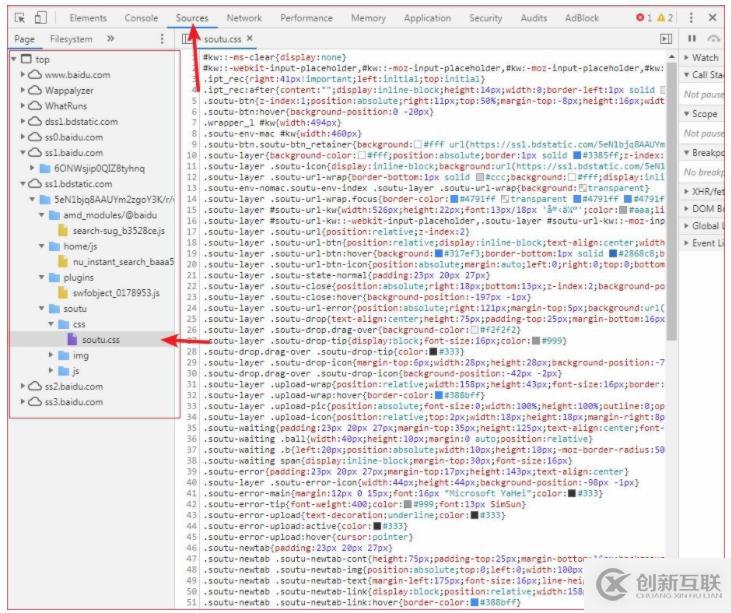Viewport: 731px width, 613px height.
Task: Pause script execution button
Action: tap(691, 38)
